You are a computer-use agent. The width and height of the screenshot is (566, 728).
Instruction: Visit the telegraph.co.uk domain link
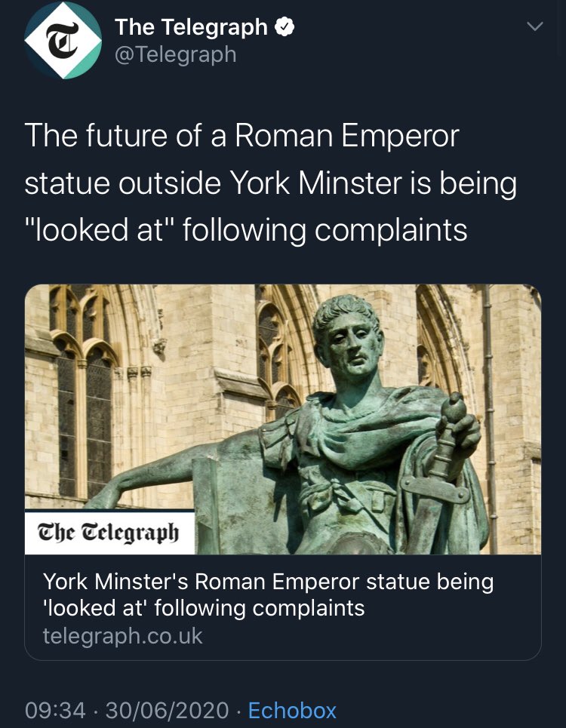[x=122, y=636]
